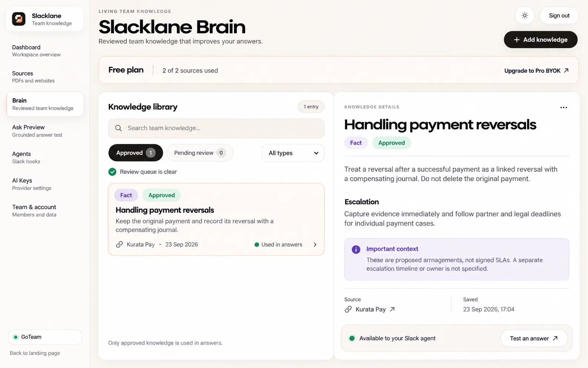Viewport: 588px width, 368px height.
Task: Expand the All types filter dropdown
Action: 293,153
